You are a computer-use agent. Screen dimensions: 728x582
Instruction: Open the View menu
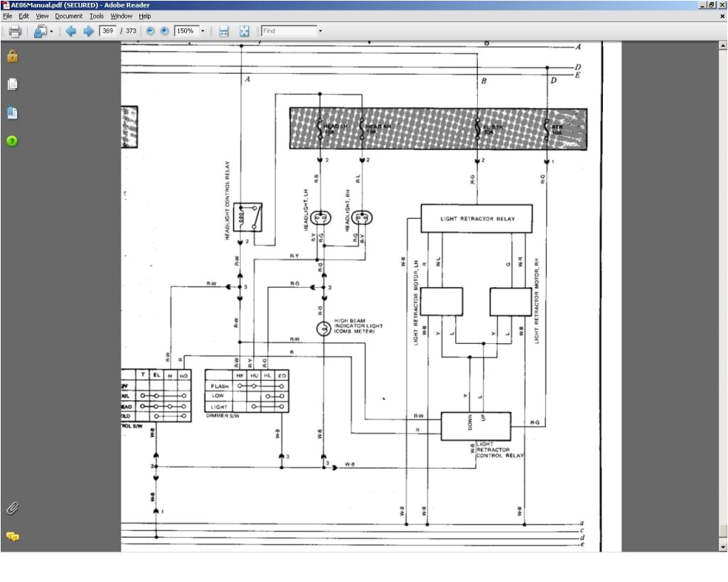(42, 16)
